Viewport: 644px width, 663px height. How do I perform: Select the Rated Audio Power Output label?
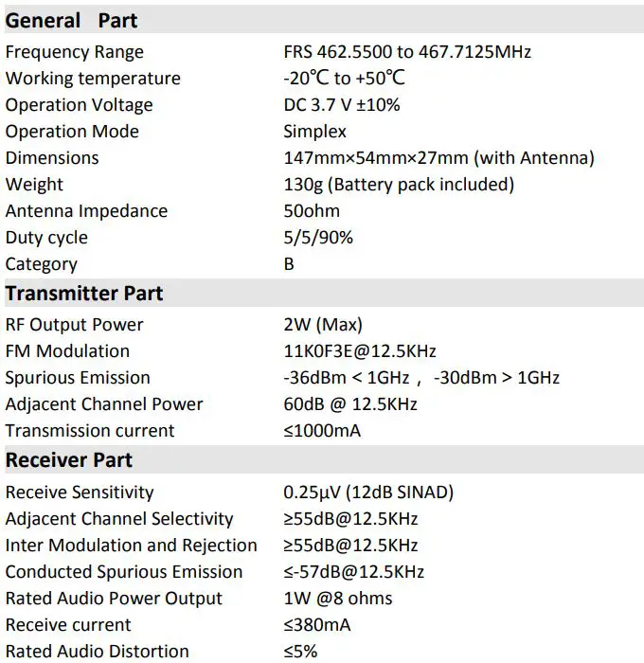pos(114,599)
